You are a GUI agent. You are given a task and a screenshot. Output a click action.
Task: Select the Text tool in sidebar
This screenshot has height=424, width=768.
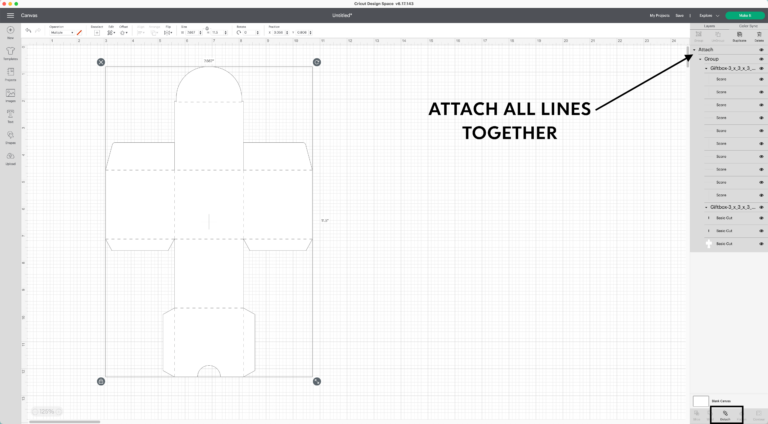point(10,115)
